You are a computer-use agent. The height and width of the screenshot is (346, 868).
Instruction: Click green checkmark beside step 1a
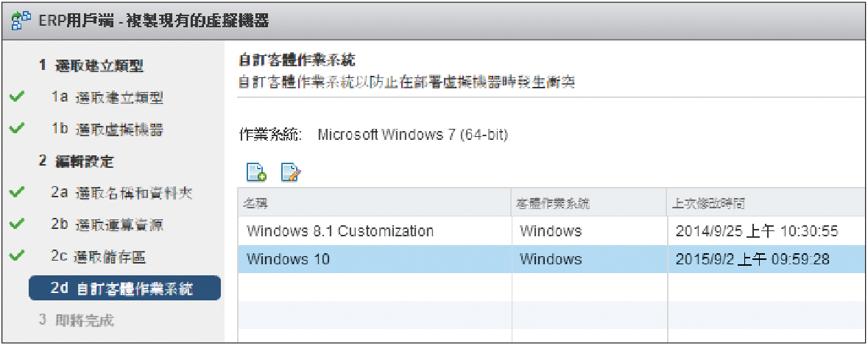[x=18, y=97]
